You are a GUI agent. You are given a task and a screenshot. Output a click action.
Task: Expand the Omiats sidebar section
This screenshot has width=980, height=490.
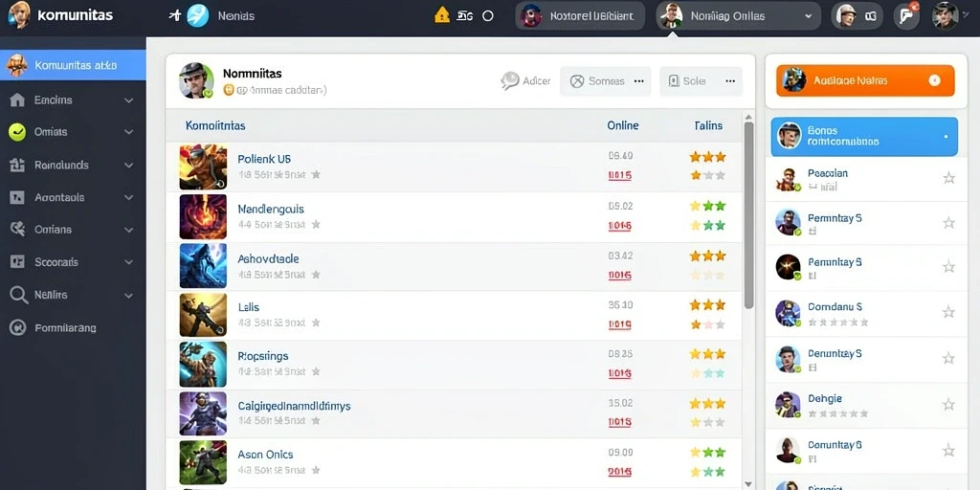pos(129,132)
